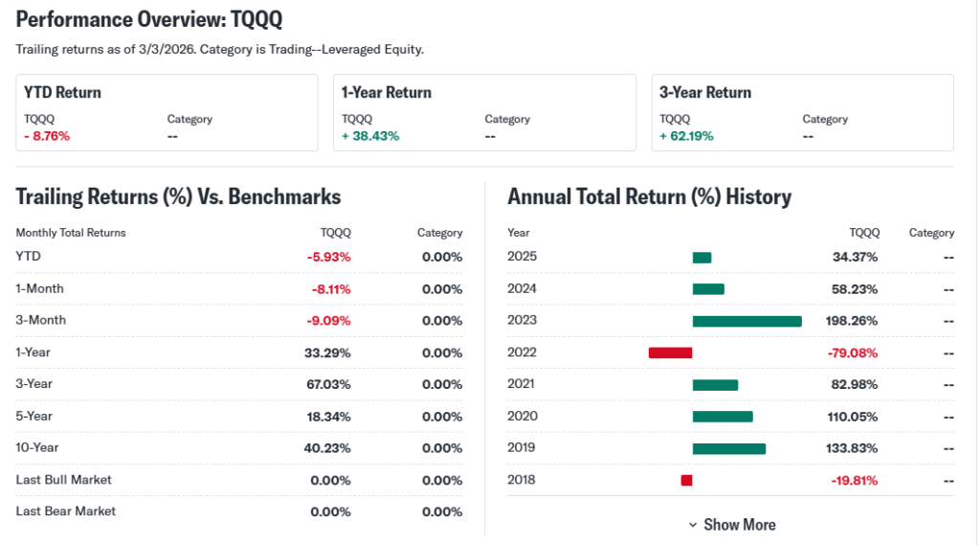Click the 3-Year Return card heading
980x545 pixels.
705,93
